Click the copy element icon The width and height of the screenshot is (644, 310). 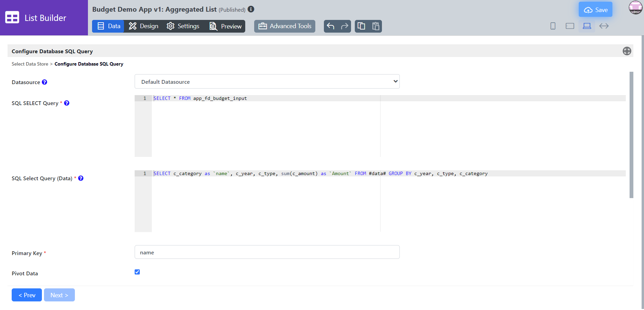click(361, 26)
